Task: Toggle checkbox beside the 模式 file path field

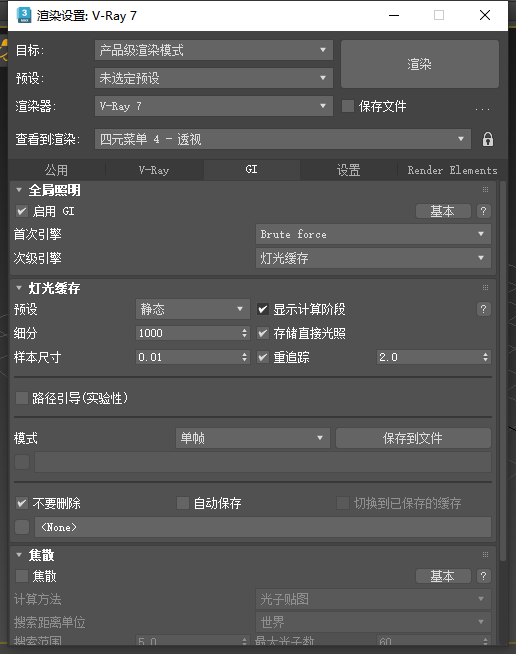Action: click(x=22, y=462)
